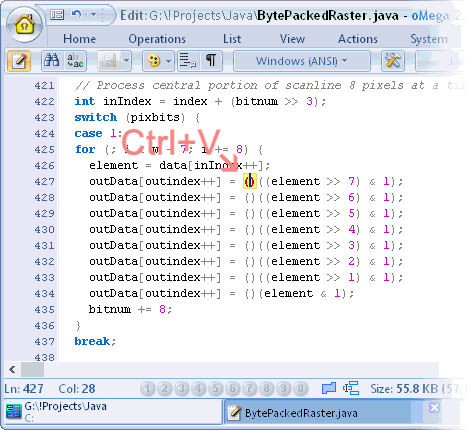Select bookmark number 6 in status bar
The image size is (470, 430).
tap(232, 388)
